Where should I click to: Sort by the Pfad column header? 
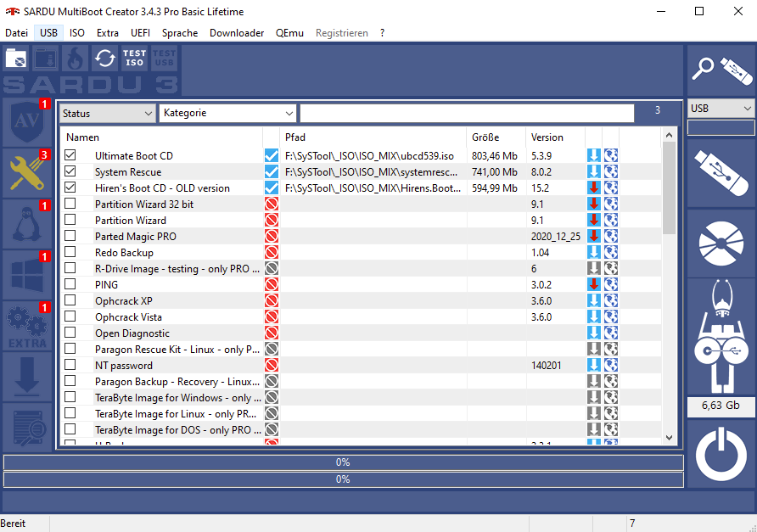(x=373, y=137)
